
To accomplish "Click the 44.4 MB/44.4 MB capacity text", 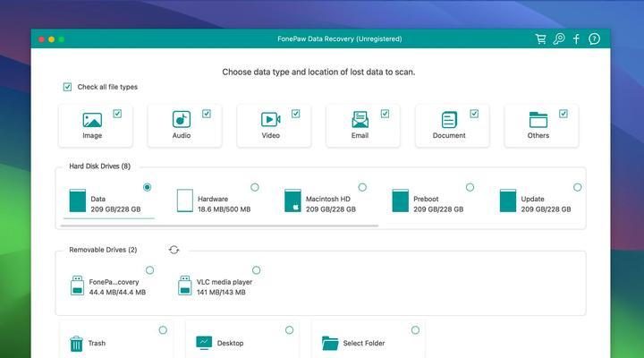I will coord(117,293).
